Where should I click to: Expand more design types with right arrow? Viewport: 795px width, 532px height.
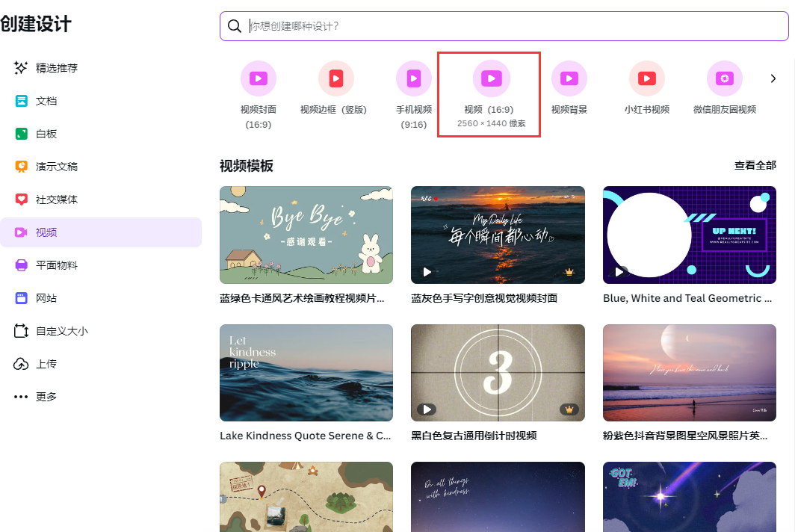click(x=773, y=78)
